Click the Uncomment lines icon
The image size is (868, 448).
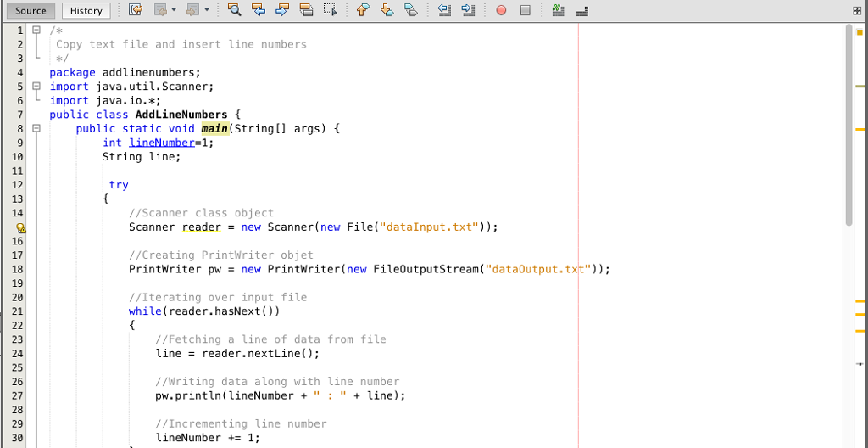581,10
